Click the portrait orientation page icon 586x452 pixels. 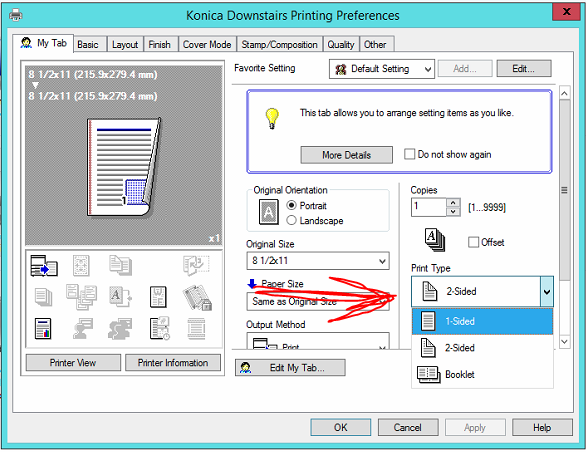coord(269,212)
